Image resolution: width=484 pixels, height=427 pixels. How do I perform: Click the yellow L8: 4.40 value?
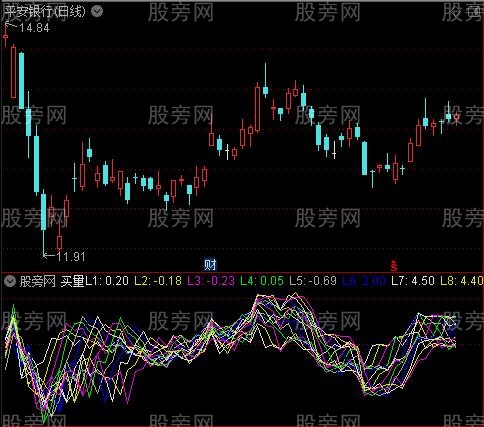(x=462, y=281)
